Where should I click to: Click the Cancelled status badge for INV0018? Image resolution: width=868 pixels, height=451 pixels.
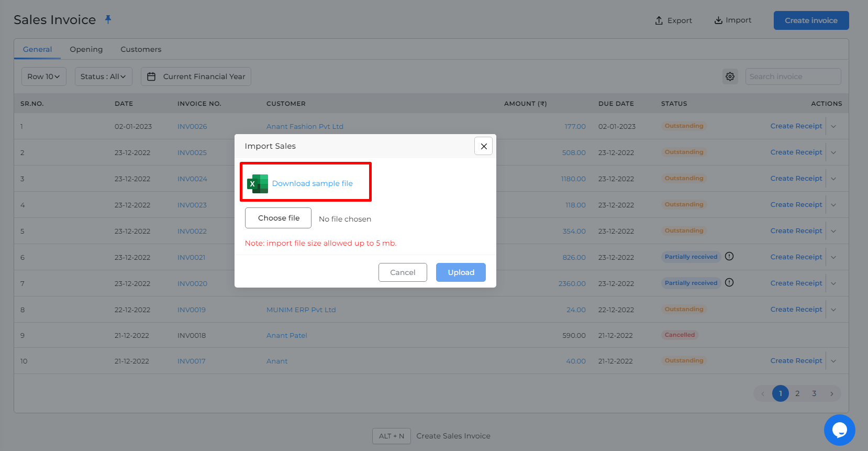click(x=680, y=335)
